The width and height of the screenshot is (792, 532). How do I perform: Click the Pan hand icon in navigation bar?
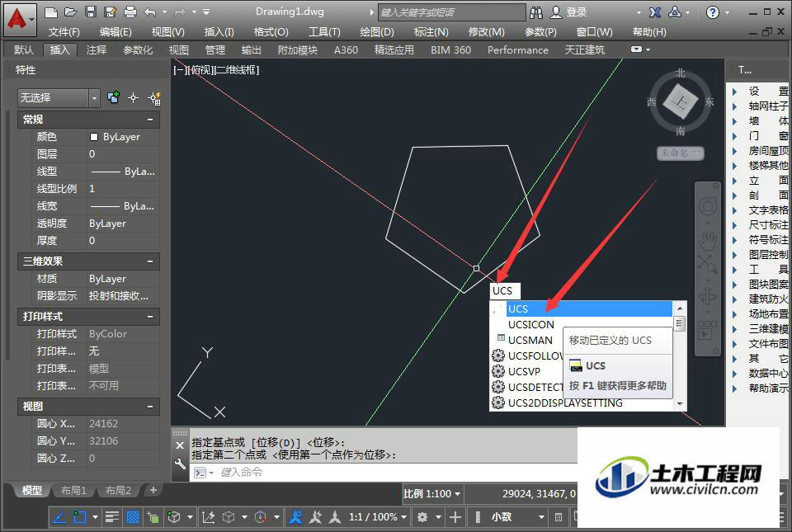[708, 241]
